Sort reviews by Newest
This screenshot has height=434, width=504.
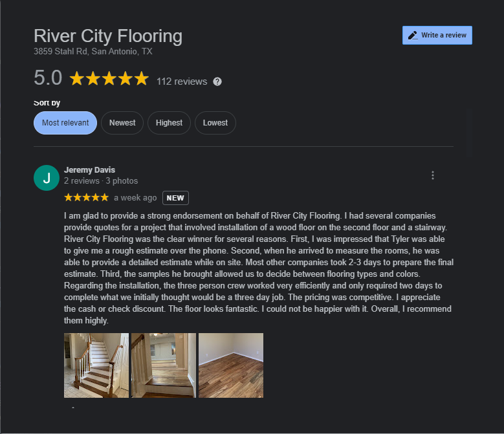(122, 123)
